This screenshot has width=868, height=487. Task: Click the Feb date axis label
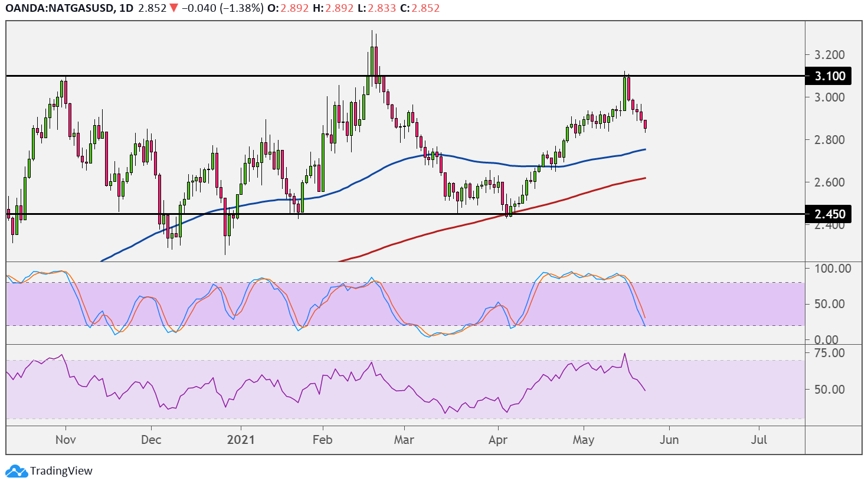point(323,440)
